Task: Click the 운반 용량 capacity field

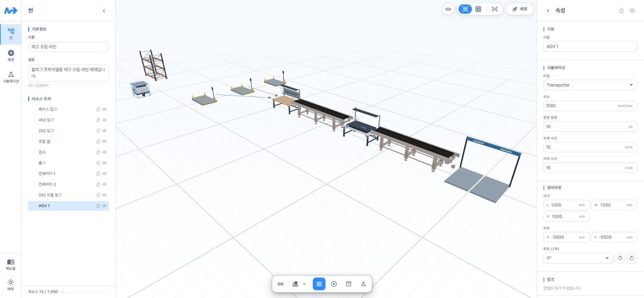Action: [590, 126]
